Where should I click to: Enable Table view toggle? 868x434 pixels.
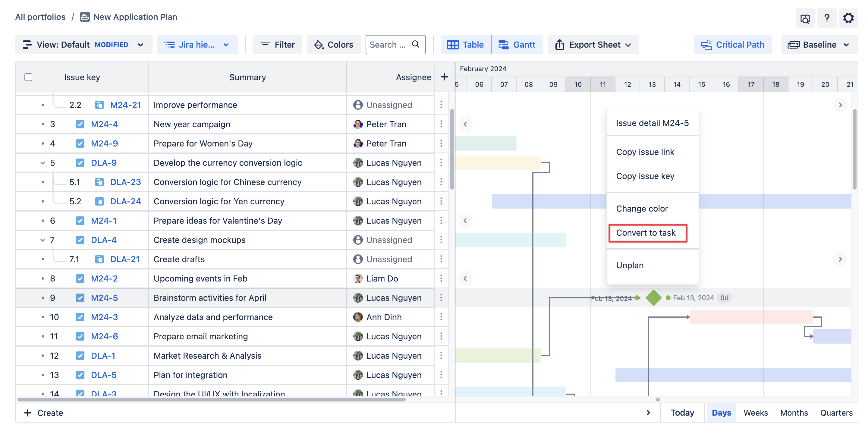tap(465, 45)
